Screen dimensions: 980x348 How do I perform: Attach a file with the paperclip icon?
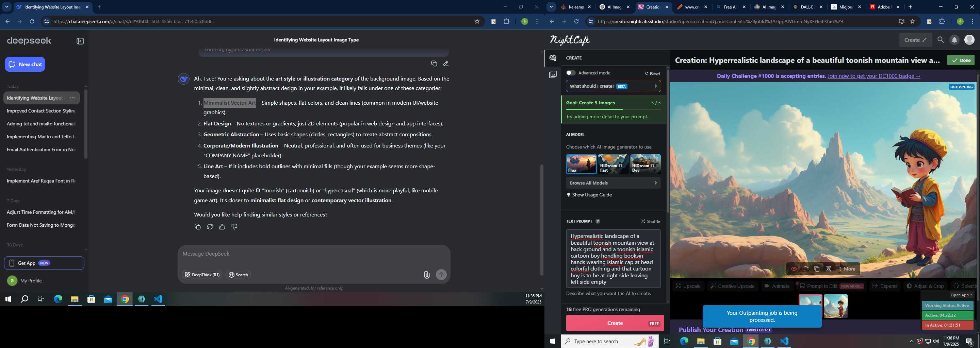[426, 275]
